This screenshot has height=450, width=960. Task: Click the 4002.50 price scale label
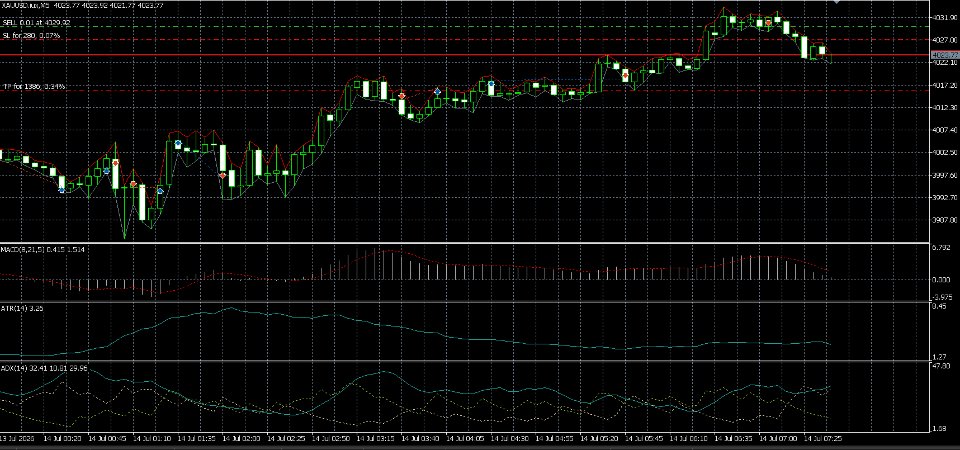[x=945, y=153]
